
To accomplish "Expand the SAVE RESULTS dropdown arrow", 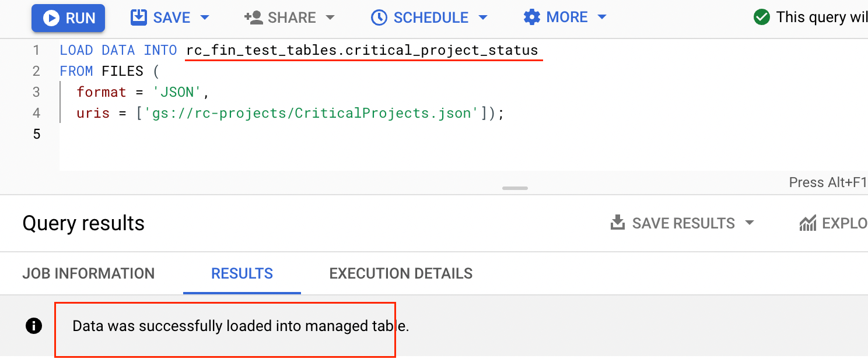I will pyautogui.click(x=750, y=223).
